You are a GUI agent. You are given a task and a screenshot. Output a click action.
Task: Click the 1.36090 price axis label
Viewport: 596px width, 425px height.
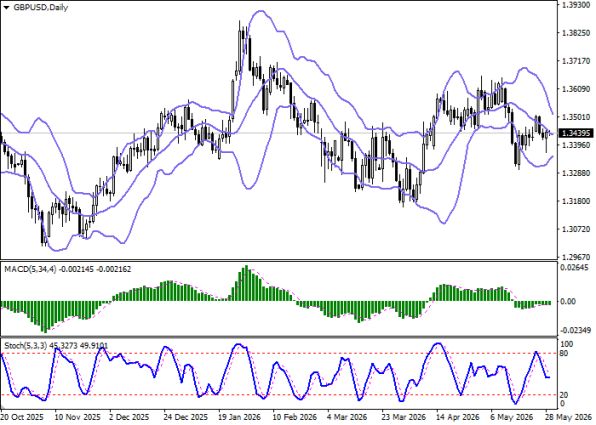(575, 89)
